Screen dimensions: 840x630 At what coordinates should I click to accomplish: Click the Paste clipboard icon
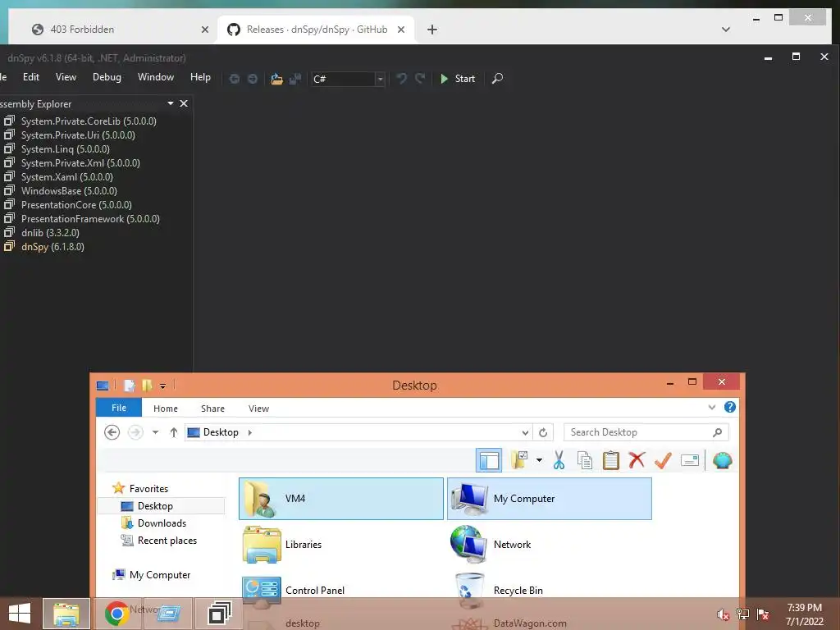610,460
